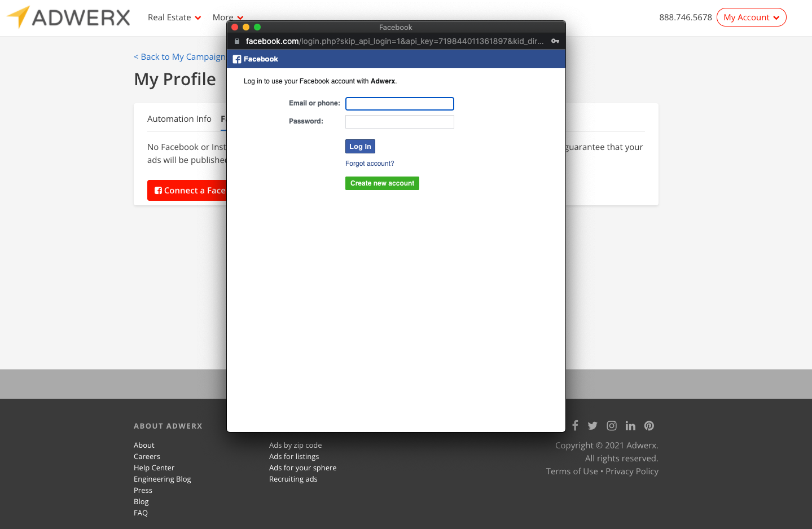Screen dimensions: 812x529
Task: Call phone number 888.746.5678
Action: [686, 17]
